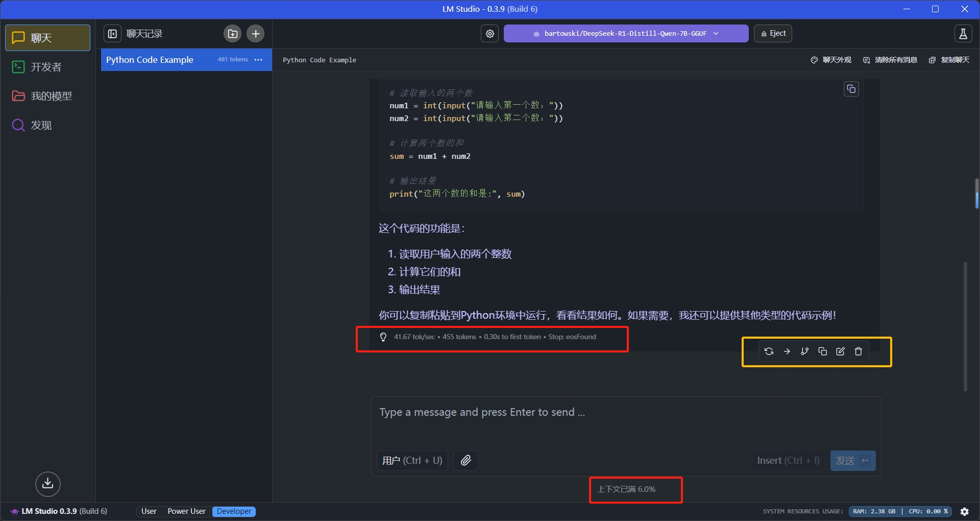The height and width of the screenshot is (521, 980).
Task: Open the 聊天 chat section
Action: click(47, 38)
